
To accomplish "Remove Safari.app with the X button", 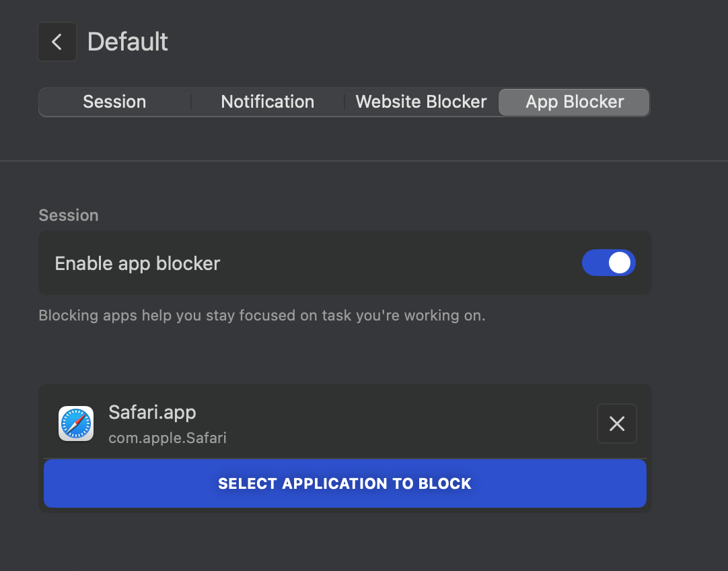I will tap(616, 424).
